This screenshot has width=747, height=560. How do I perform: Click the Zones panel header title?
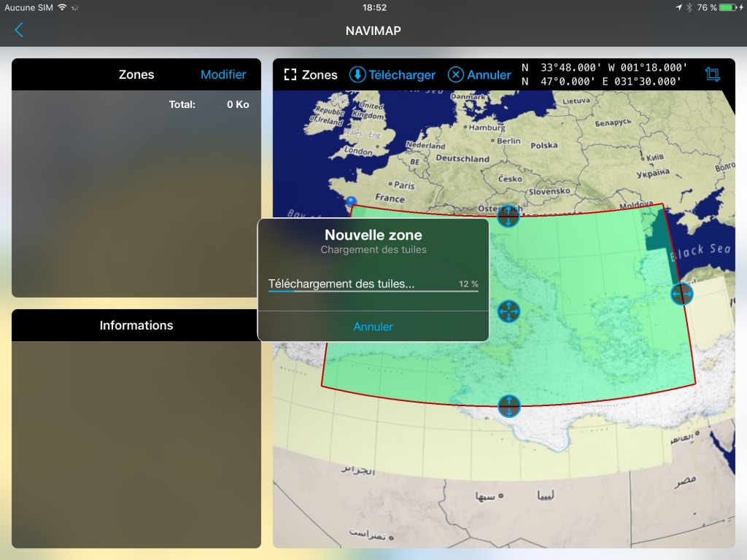pos(136,75)
